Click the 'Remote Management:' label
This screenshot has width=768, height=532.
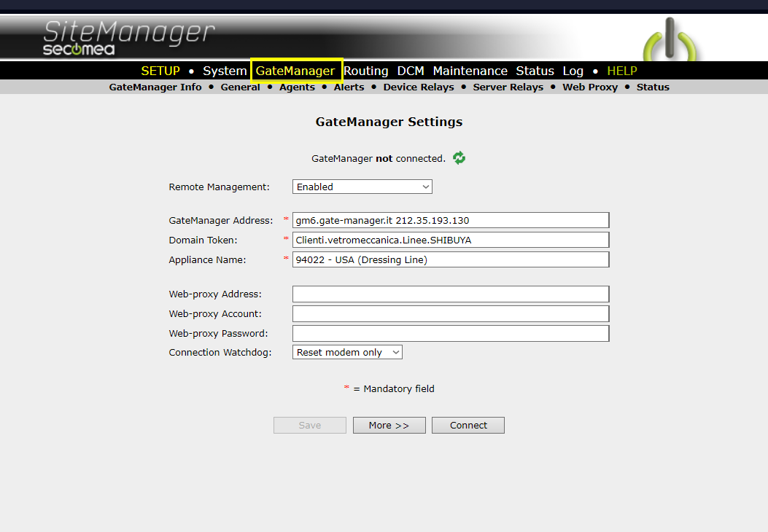(219, 187)
